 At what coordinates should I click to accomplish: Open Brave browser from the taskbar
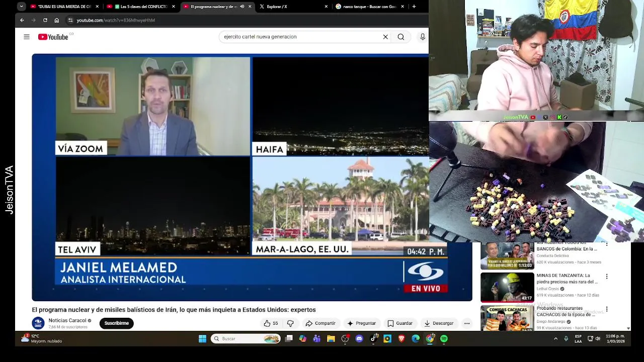(401, 339)
